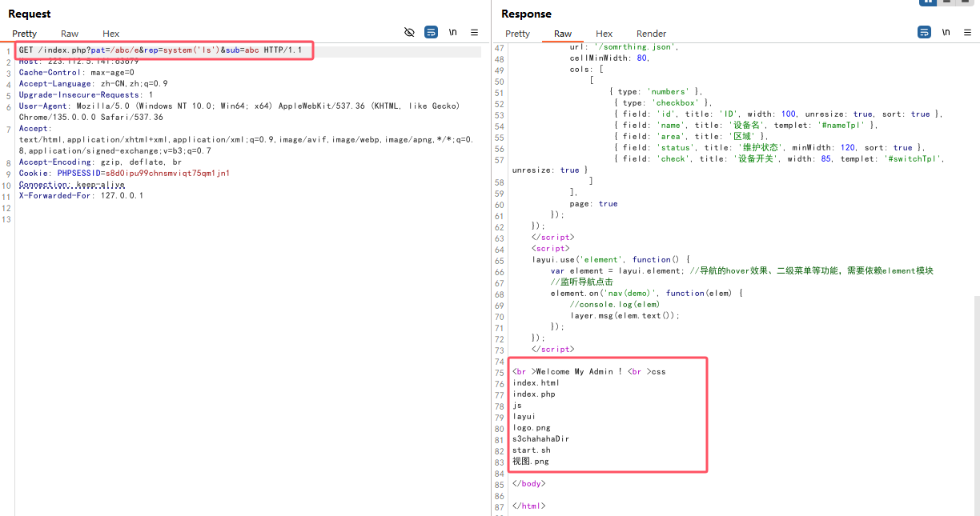980x516 pixels.
Task: Click the 'cellMinWidth: 80' line
Action: click(610, 58)
